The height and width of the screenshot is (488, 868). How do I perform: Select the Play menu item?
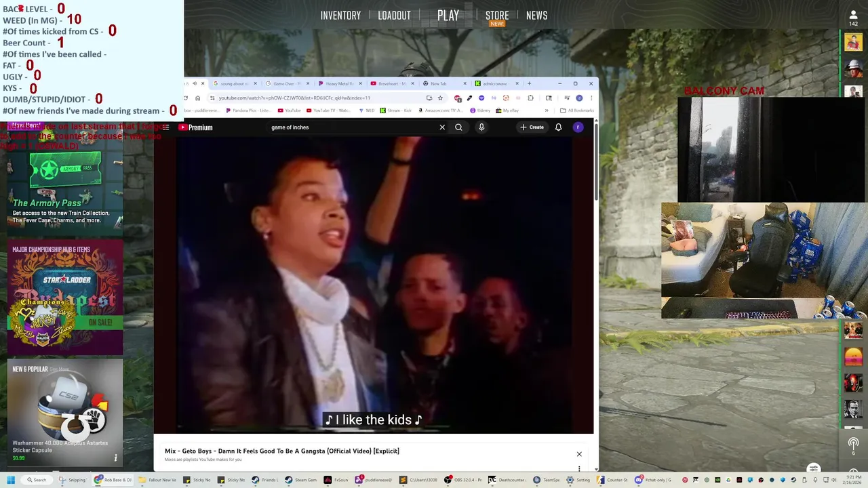click(448, 15)
